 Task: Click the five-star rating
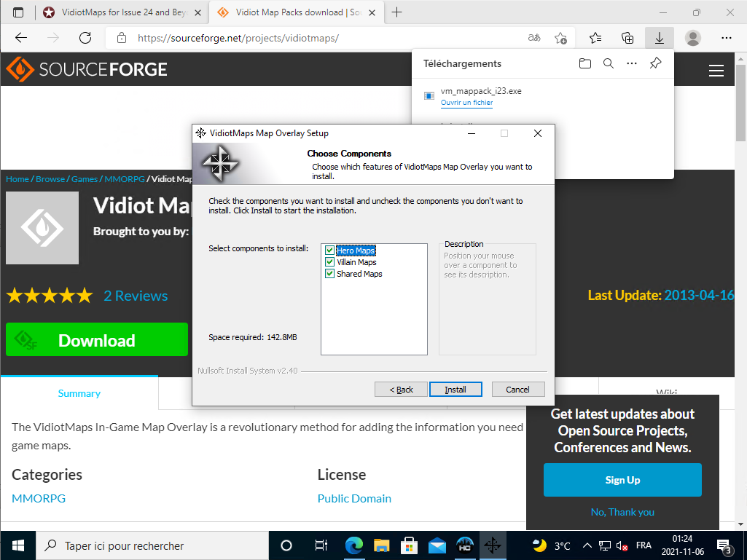coord(50,296)
